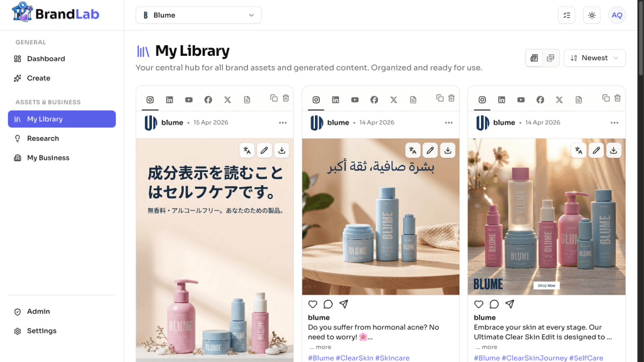Open more options on 15 Apr 2026 post
644x362 pixels.
coord(283,123)
